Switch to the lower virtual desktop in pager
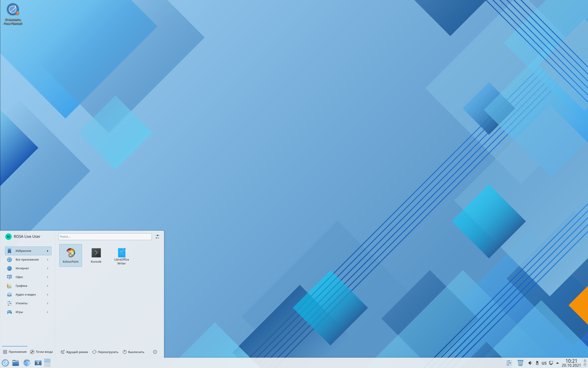588x368 pixels. click(47, 365)
